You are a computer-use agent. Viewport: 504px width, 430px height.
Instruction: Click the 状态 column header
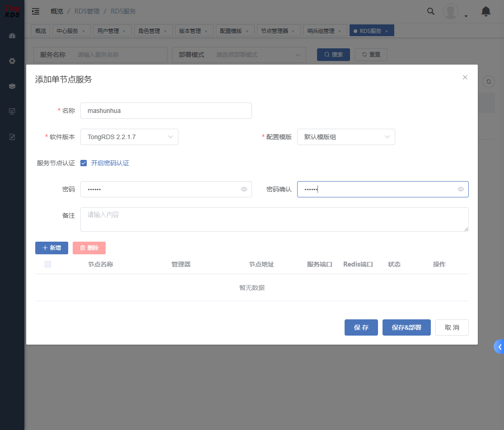(x=394, y=264)
